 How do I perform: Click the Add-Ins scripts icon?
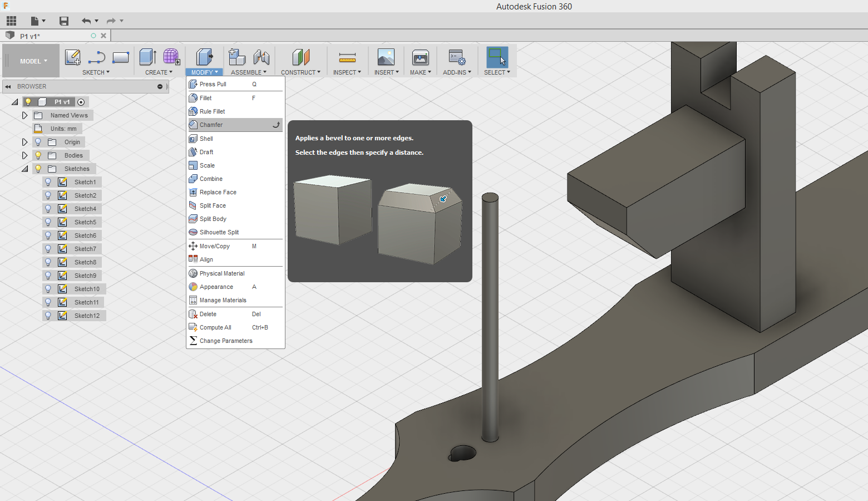coord(457,57)
